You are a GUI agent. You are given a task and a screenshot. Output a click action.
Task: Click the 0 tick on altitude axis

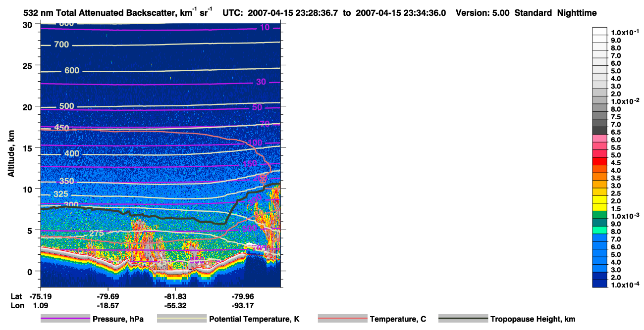31,271
